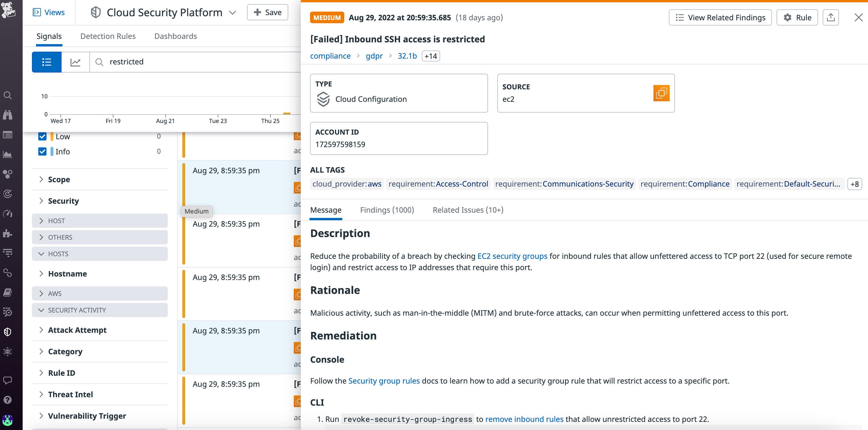Switch to the Detection Rules tab

coord(108,36)
